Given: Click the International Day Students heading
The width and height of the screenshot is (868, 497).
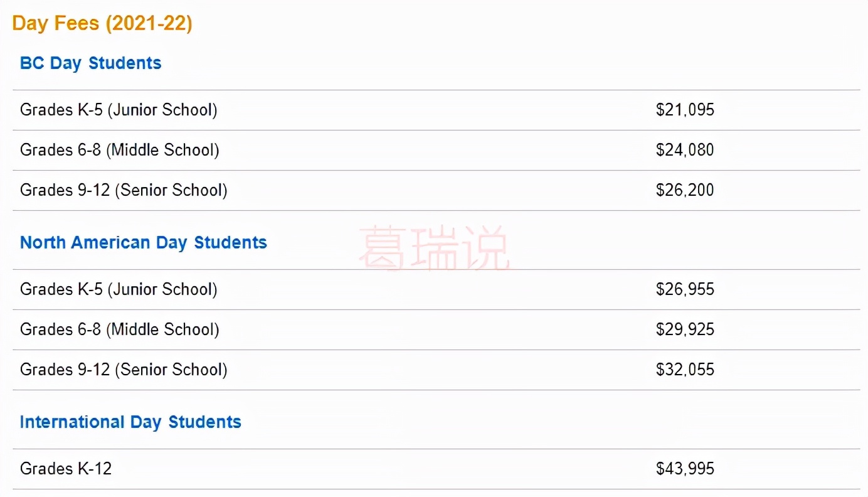Looking at the screenshot, I should (x=130, y=422).
